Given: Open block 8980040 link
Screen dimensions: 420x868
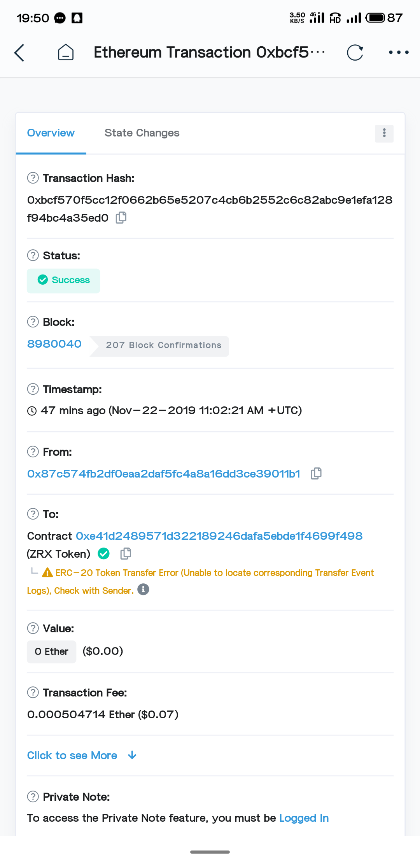Looking at the screenshot, I should pyautogui.click(x=54, y=344).
